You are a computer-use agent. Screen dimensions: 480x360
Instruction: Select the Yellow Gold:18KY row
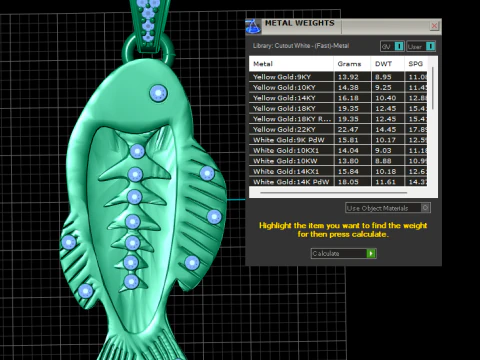[338, 109]
